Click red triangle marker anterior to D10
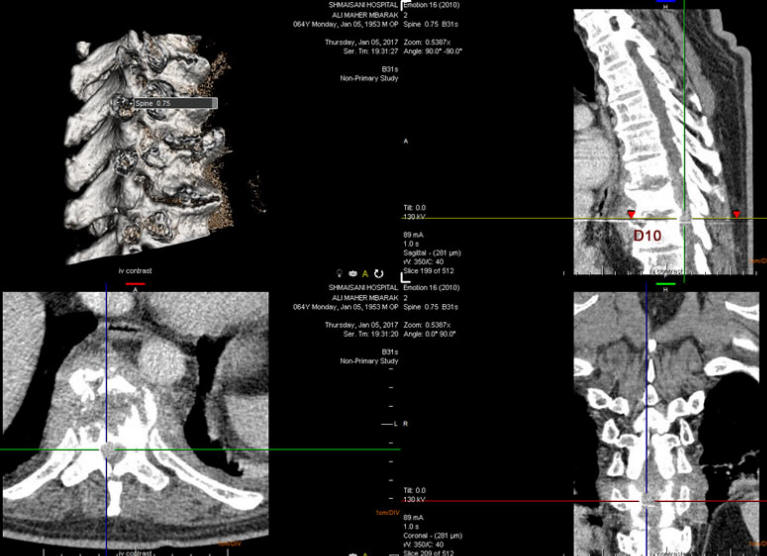Screen dimensions: 767x556 click(x=632, y=214)
